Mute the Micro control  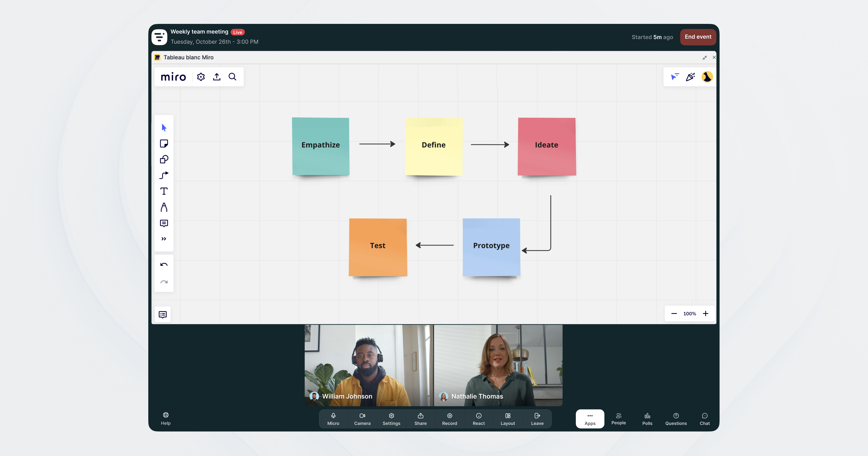[333, 419]
